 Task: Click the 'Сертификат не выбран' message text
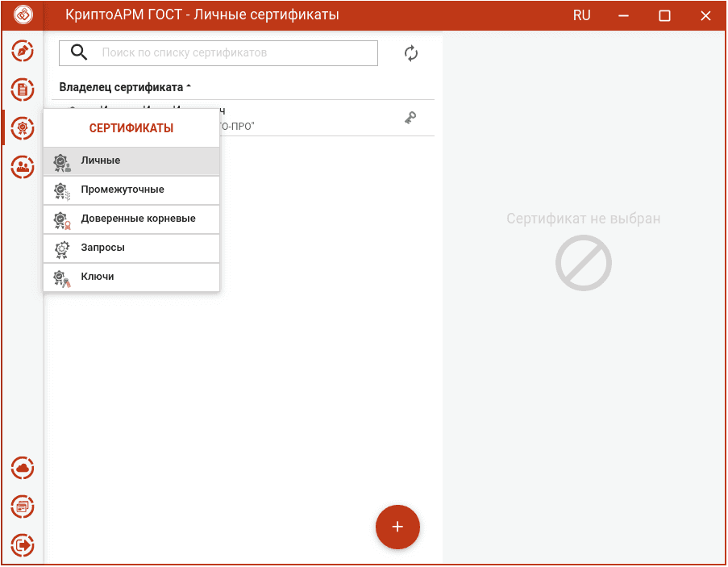pyautogui.click(x=583, y=219)
